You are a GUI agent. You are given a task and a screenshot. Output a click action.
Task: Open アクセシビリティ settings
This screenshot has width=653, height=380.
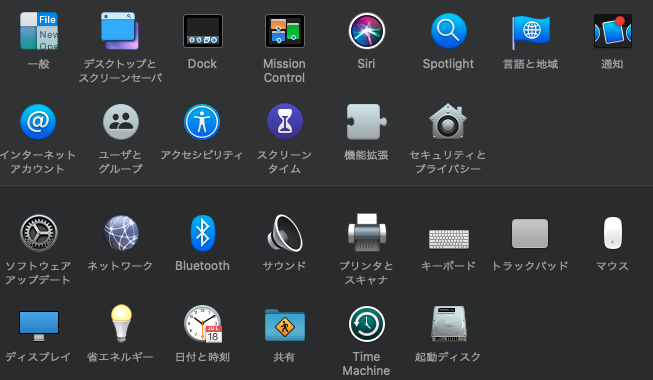tap(202, 122)
